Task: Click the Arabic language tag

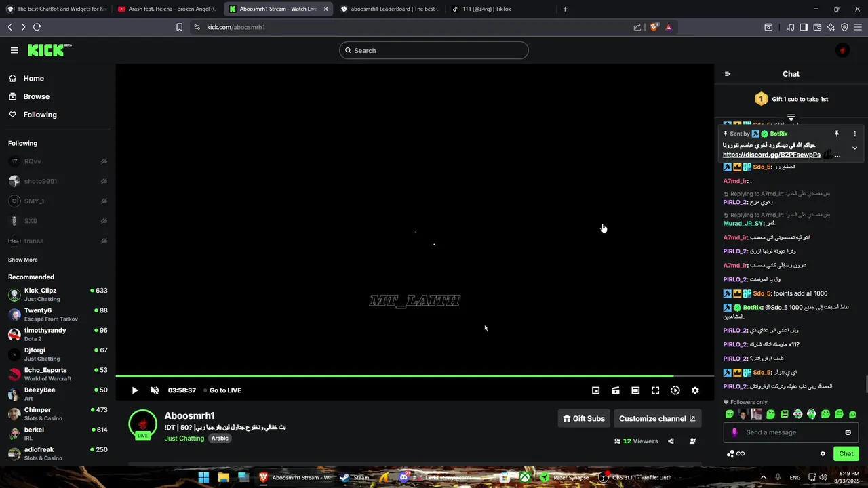Action: click(220, 439)
